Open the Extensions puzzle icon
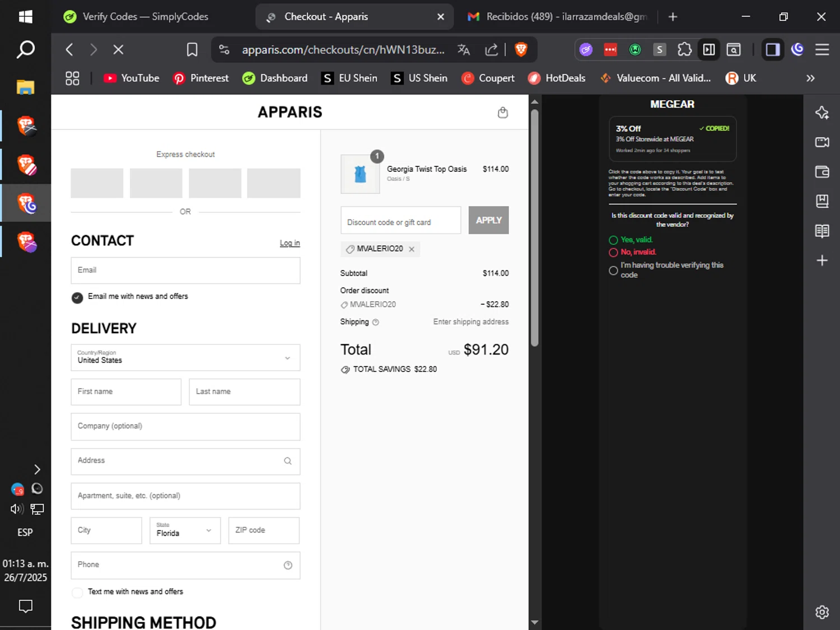 [x=684, y=50]
